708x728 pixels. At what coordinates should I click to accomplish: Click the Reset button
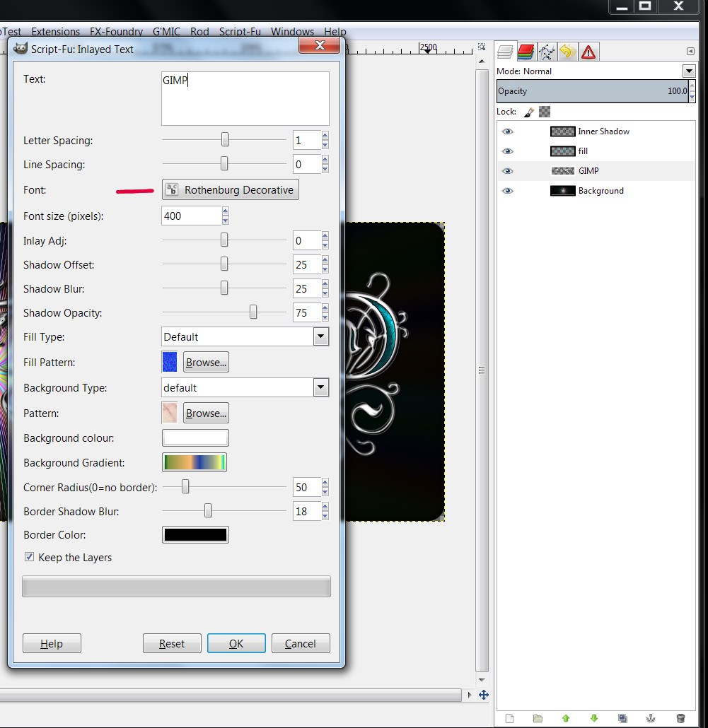coord(172,643)
